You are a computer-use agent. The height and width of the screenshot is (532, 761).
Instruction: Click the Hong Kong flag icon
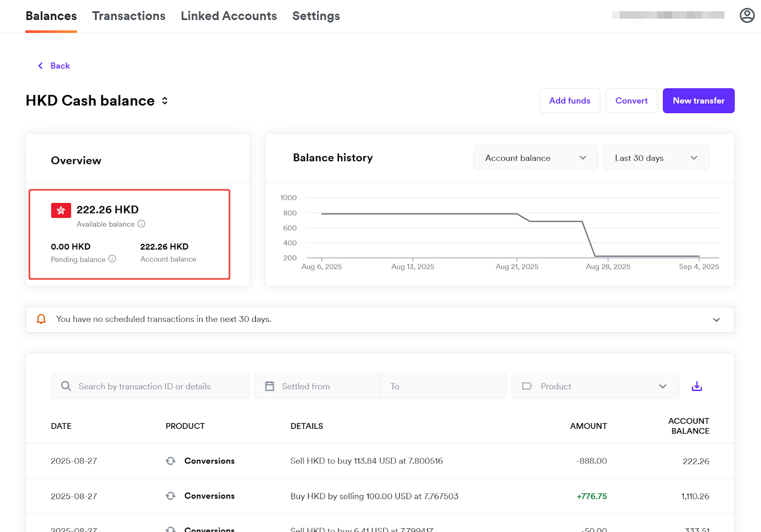[61, 210]
